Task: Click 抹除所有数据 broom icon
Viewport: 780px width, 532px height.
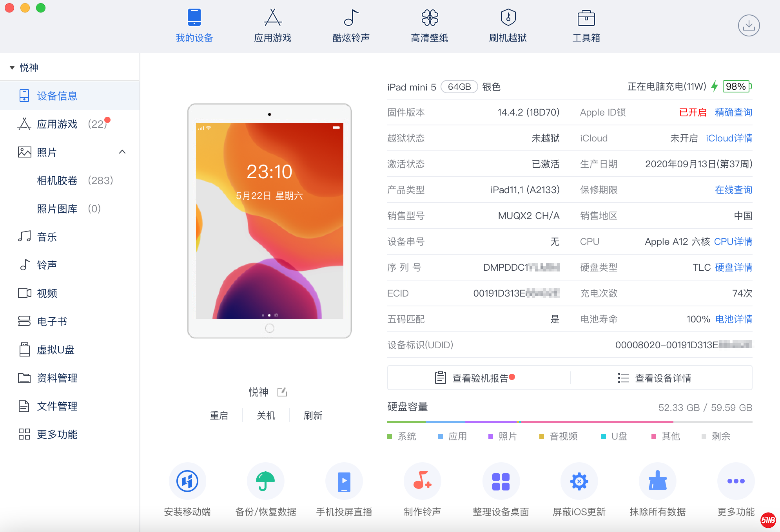Action: pos(657,481)
